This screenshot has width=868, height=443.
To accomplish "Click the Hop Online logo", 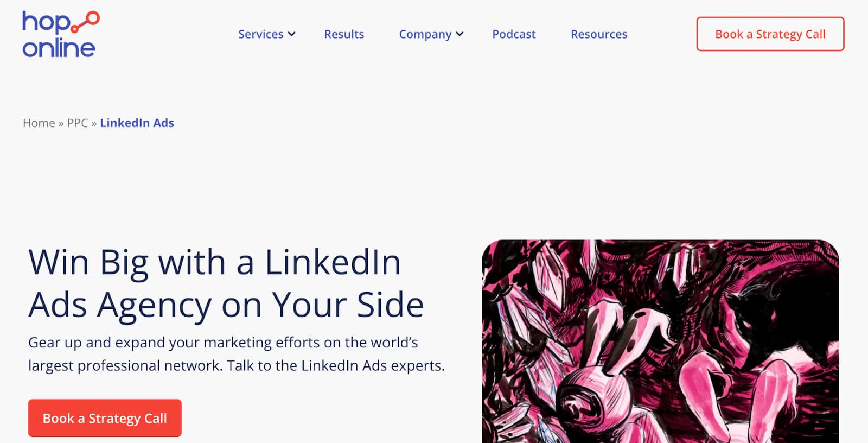I will coord(60,34).
